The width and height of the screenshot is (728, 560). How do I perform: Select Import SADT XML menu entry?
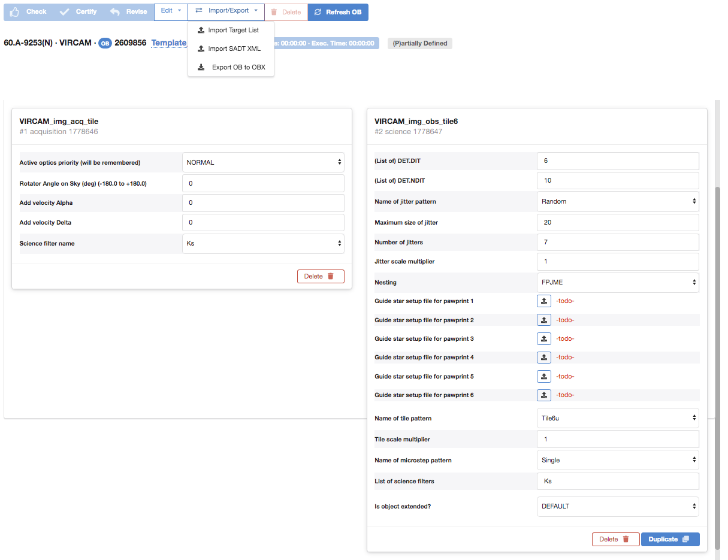pos(231,49)
